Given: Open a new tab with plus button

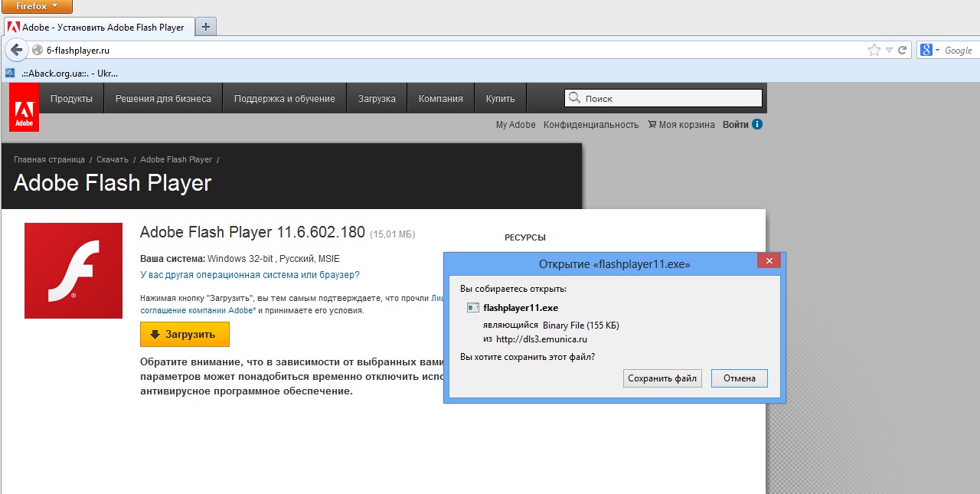Looking at the screenshot, I should click(206, 27).
